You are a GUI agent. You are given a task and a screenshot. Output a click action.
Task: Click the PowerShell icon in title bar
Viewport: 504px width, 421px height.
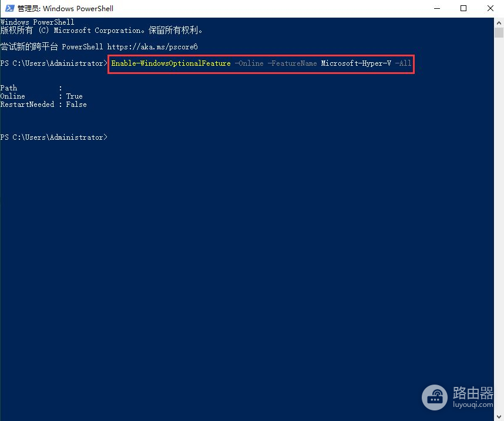pos(9,8)
